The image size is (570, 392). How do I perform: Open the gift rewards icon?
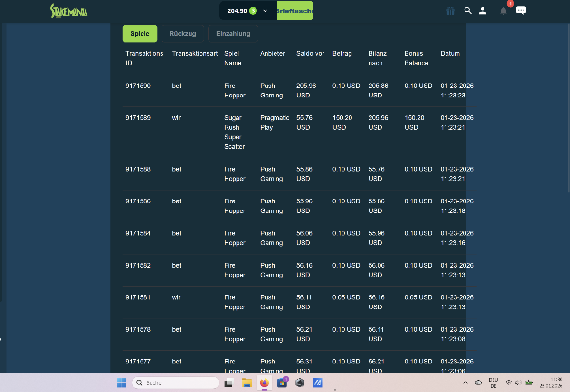click(x=450, y=10)
